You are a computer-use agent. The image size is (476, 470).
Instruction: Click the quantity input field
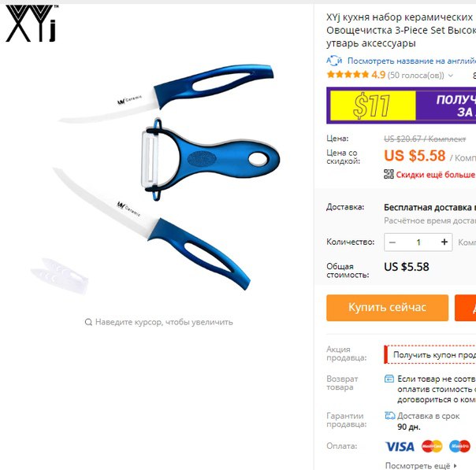418,242
